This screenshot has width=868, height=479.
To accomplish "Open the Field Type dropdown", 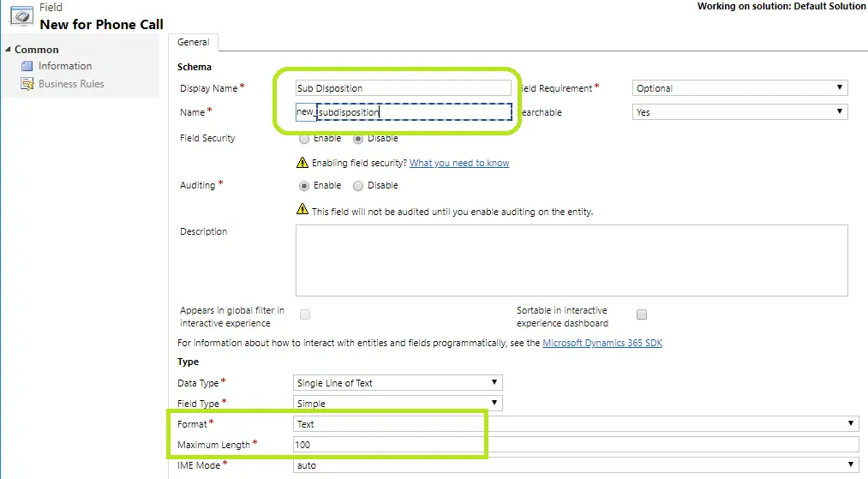I will tap(398, 403).
